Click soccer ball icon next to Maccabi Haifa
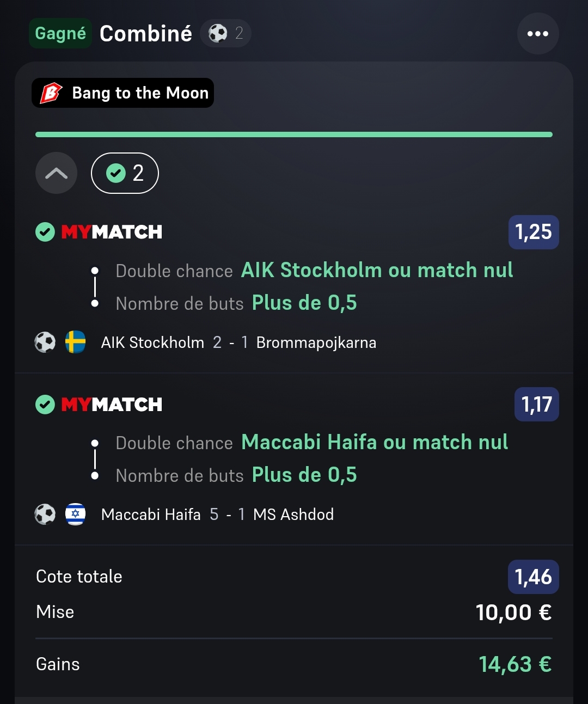588x704 pixels. 45,514
